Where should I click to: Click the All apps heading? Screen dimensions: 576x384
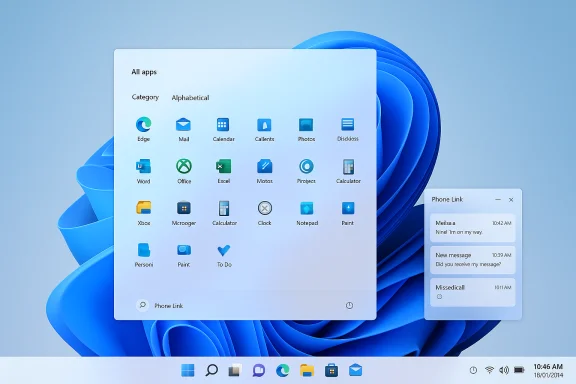144,72
